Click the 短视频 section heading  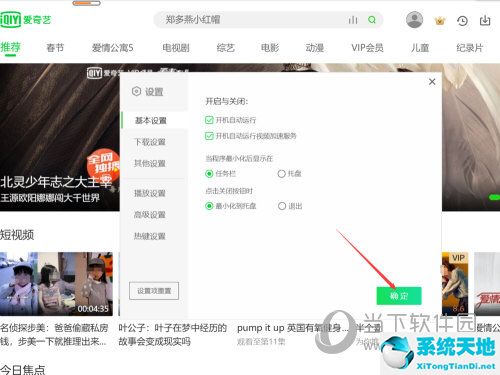coord(17,235)
